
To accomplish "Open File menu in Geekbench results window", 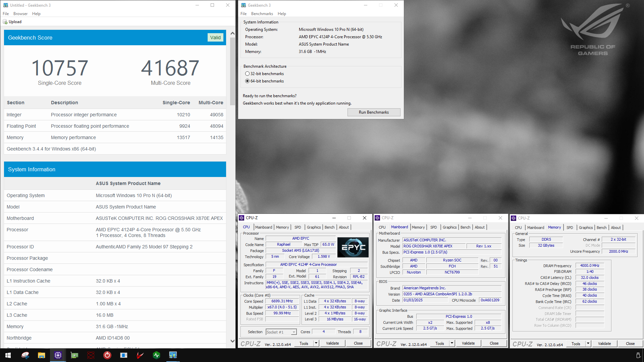I will (x=6, y=14).
